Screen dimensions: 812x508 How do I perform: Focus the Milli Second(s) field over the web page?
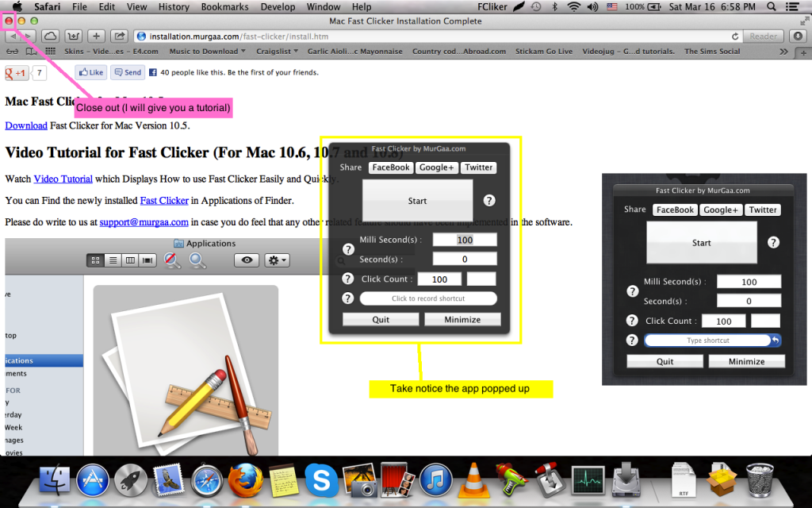[465, 240]
